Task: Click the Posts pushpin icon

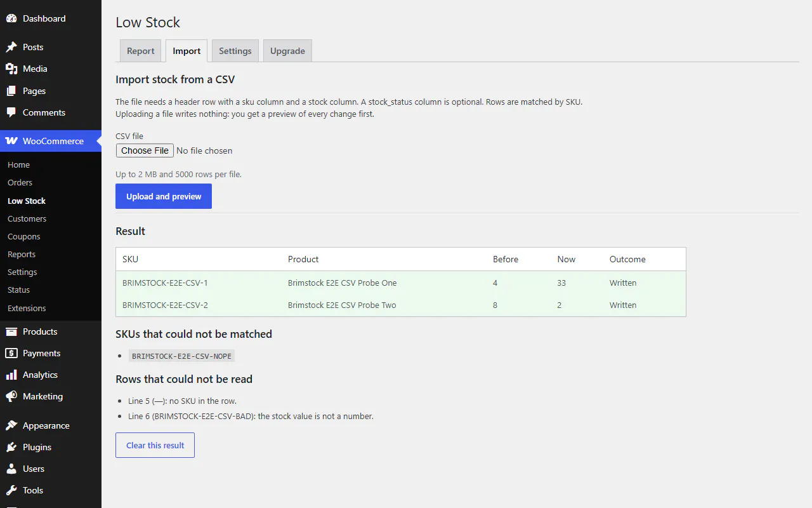Action: coord(11,47)
